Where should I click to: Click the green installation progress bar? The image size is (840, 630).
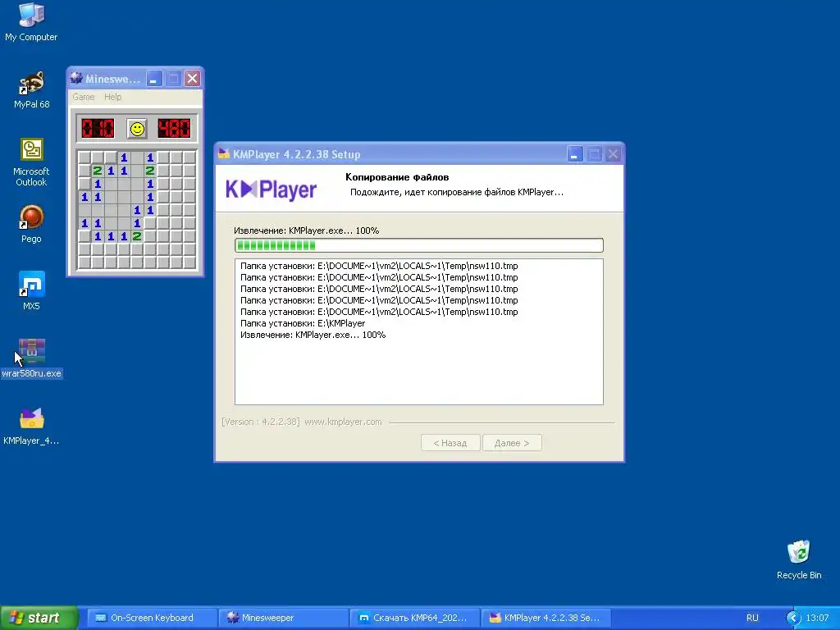click(x=419, y=245)
